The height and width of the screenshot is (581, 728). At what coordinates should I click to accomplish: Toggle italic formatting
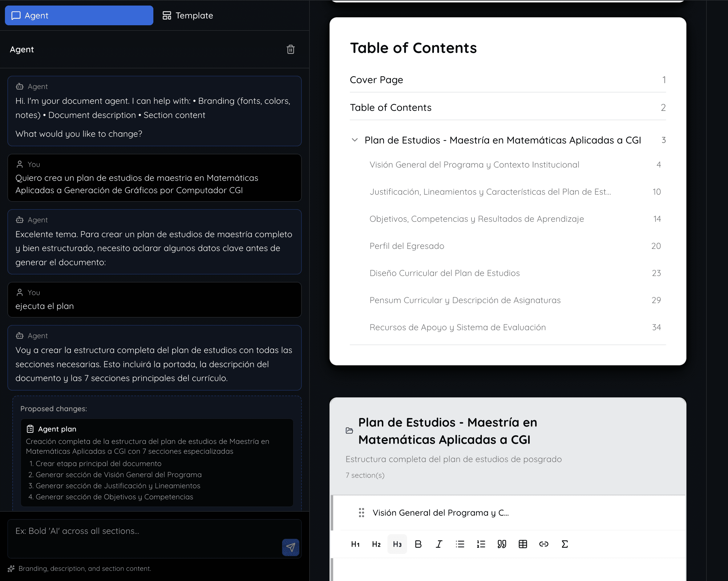[x=439, y=544]
